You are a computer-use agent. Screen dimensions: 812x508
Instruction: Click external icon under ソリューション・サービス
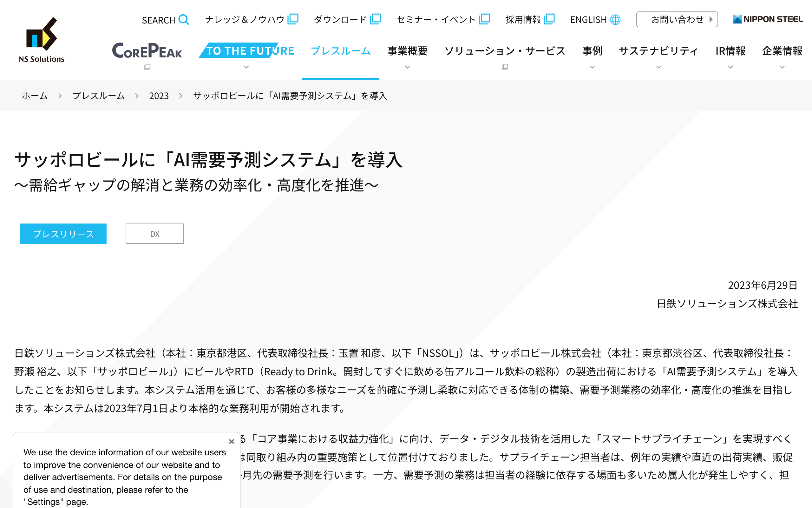(505, 67)
